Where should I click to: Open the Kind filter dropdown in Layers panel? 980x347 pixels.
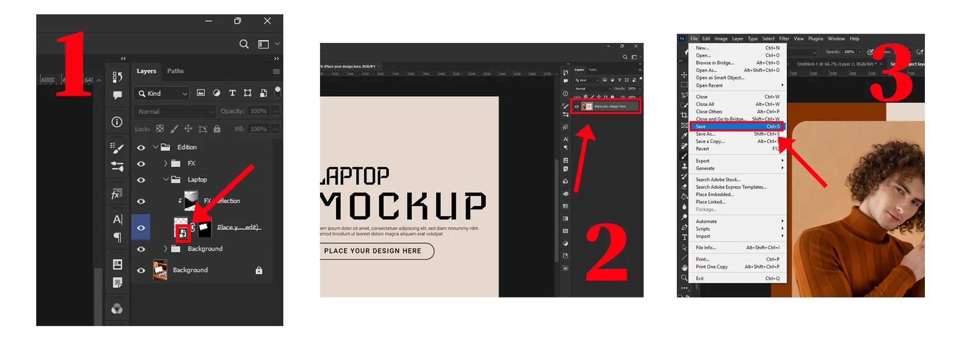point(162,94)
